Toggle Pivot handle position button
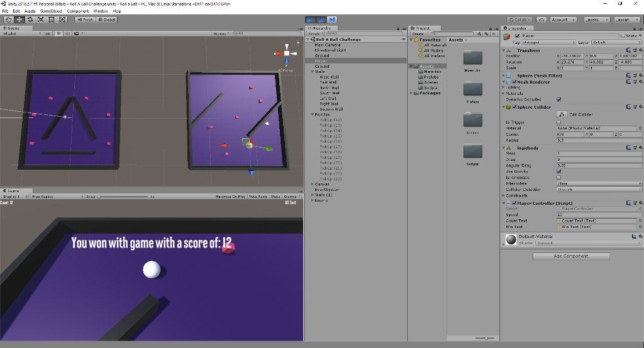The width and height of the screenshot is (644, 348). point(86,19)
